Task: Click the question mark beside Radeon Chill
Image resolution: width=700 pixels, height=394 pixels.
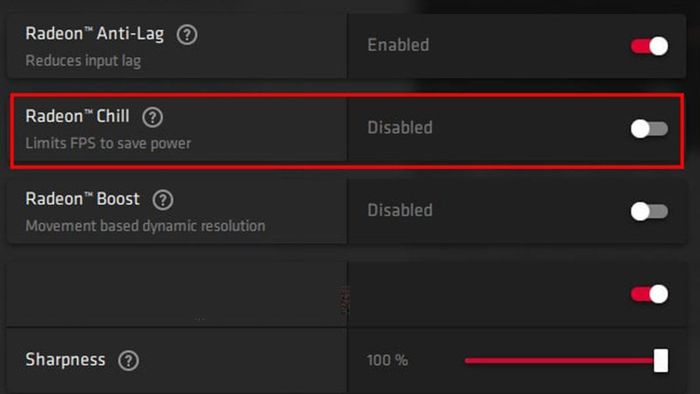Action: pyautogui.click(x=152, y=117)
